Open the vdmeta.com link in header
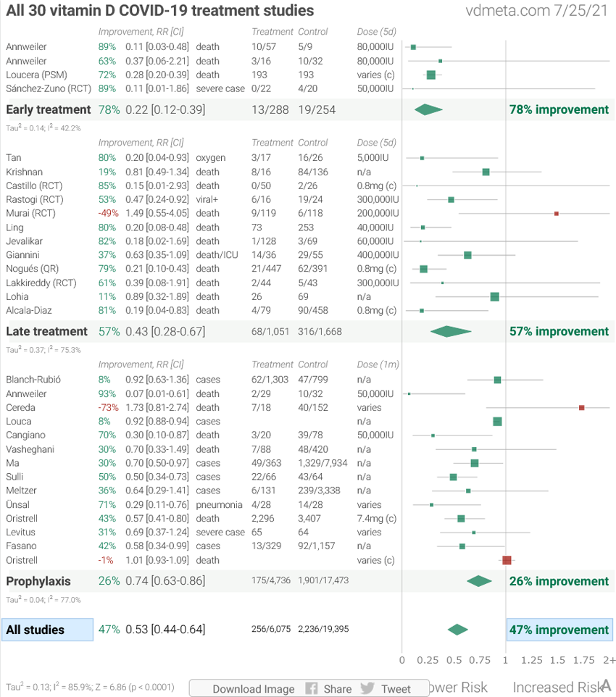616x697 pixels. tap(507, 11)
